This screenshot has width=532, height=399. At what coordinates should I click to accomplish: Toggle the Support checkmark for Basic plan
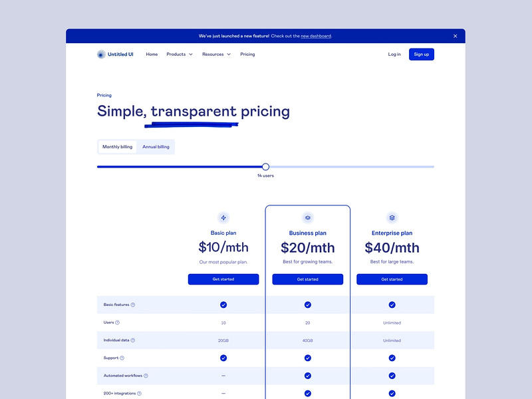[223, 357]
